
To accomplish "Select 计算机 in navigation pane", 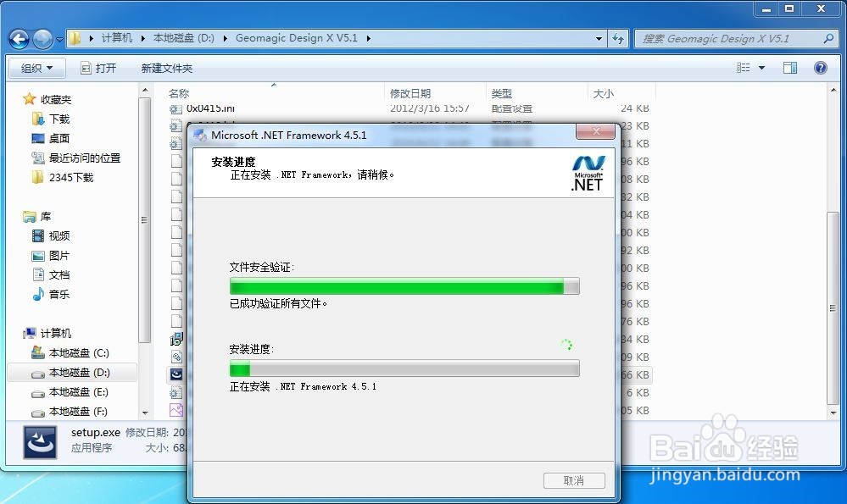I will [x=56, y=333].
